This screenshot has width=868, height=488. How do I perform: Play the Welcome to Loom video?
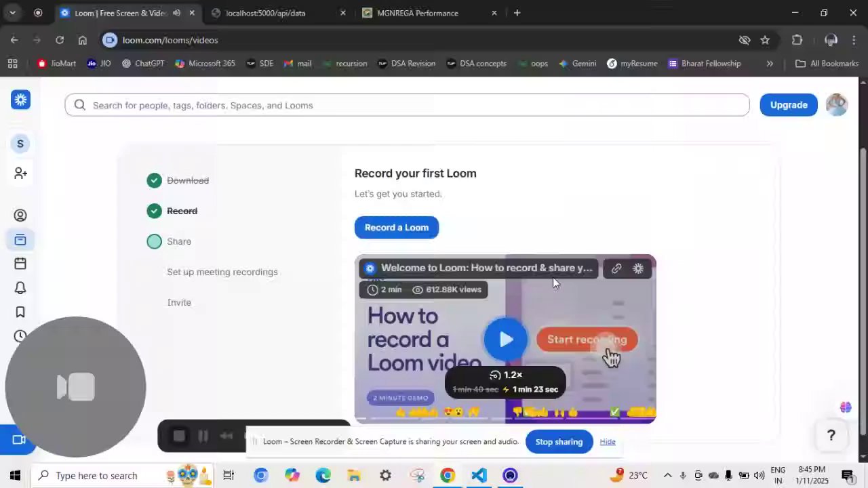[x=505, y=340]
